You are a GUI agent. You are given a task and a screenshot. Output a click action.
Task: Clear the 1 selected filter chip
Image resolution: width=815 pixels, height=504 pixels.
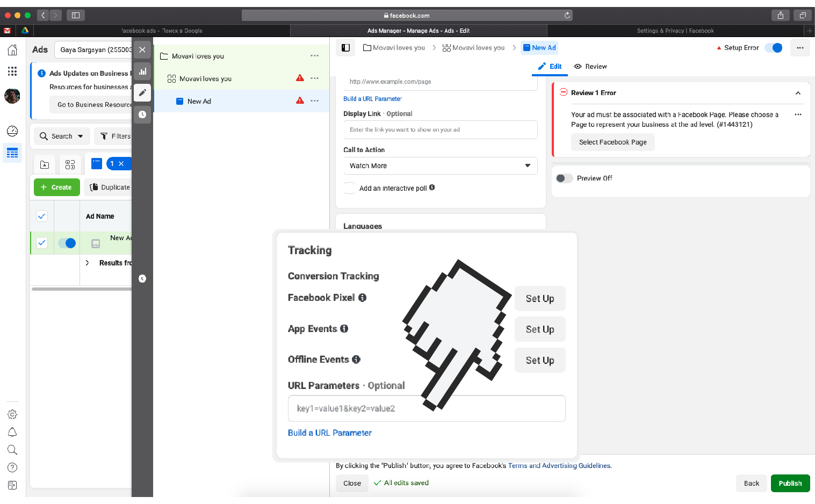(121, 164)
